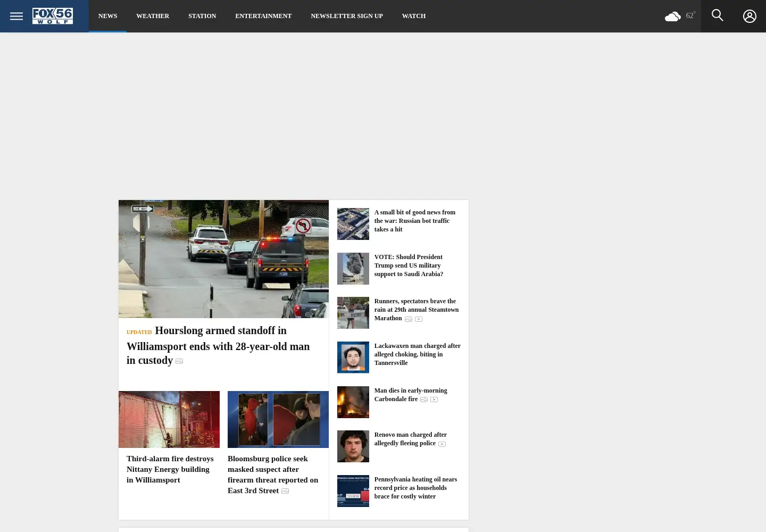The image size is (766, 532).
Task: Click the marathon spectators thumbnail
Action: point(353,313)
